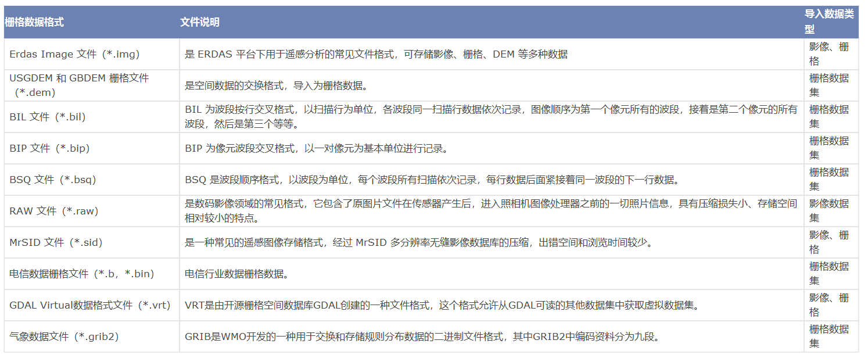Select the MrSID 文件（*.sid）cell
This screenshot has height=358, width=868.
(x=92, y=242)
